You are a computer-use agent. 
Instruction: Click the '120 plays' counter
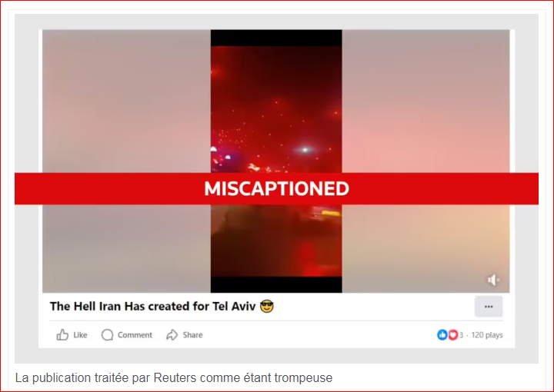487,335
